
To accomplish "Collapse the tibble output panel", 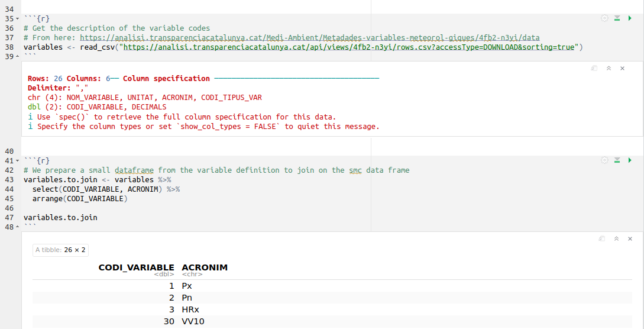I will coord(616,238).
